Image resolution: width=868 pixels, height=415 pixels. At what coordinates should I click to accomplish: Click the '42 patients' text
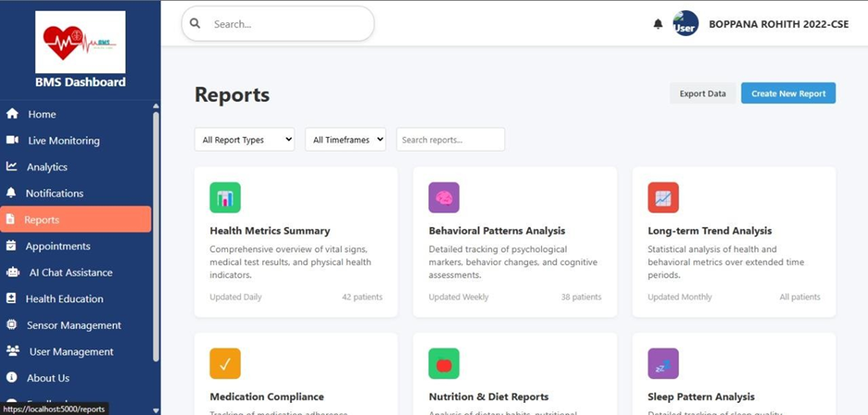(x=362, y=297)
